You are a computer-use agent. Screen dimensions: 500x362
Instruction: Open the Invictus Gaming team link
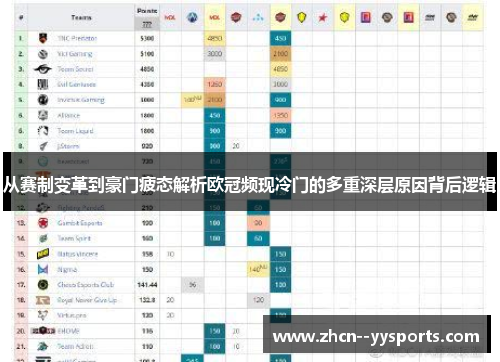(81, 100)
